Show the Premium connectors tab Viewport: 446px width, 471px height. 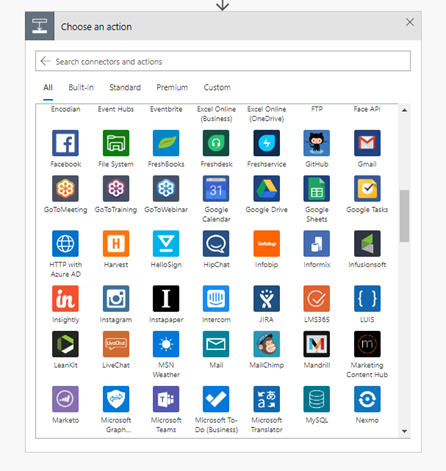172,87
